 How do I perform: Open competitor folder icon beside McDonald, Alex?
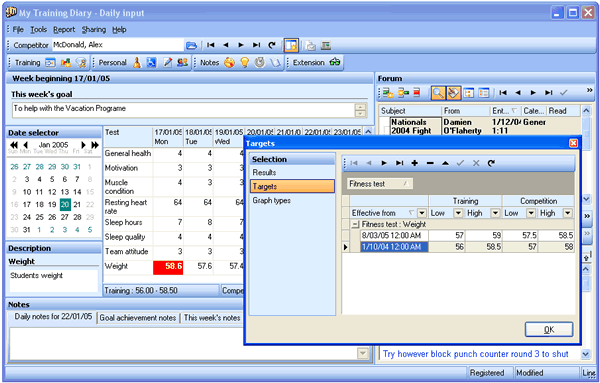click(191, 46)
